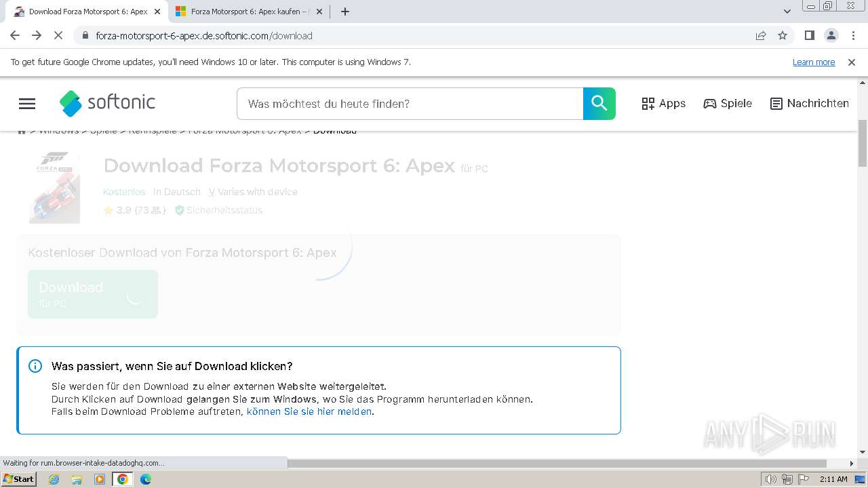Open the Chrome three-dot menu
Image resolution: width=868 pixels, height=488 pixels.
(852, 35)
